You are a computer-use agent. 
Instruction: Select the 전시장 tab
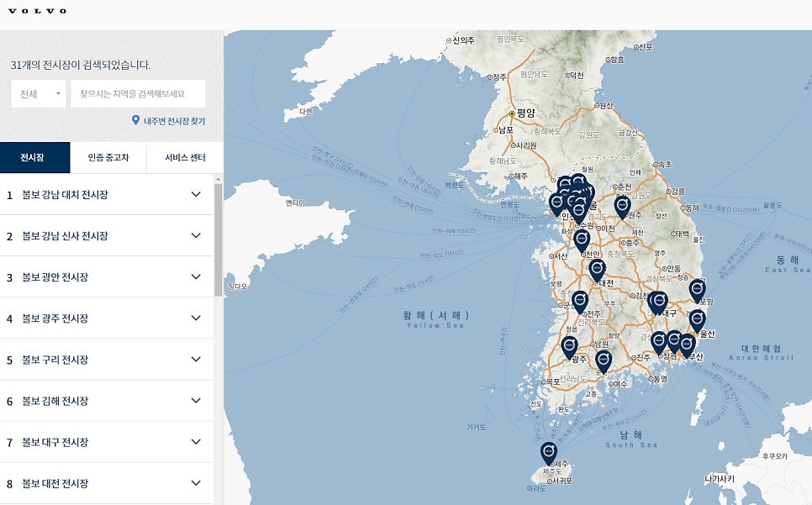click(x=34, y=157)
